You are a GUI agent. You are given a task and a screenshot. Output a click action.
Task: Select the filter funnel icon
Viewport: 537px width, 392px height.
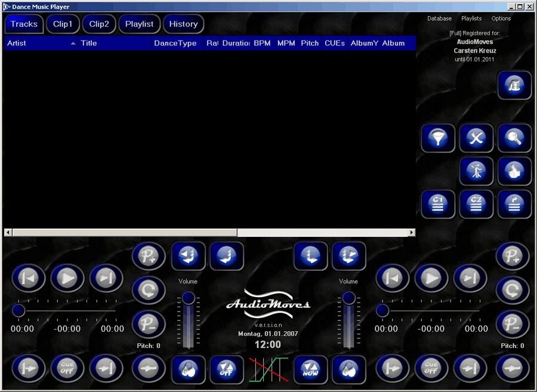[438, 138]
